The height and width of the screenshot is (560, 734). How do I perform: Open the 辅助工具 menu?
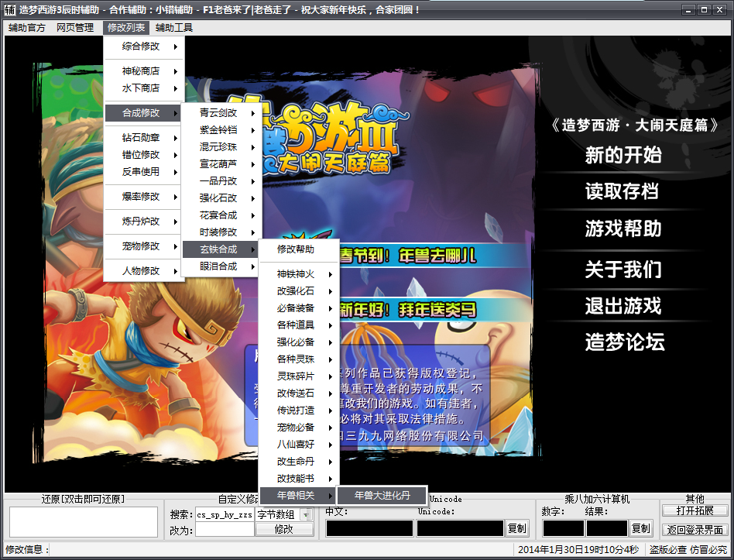pos(174,28)
